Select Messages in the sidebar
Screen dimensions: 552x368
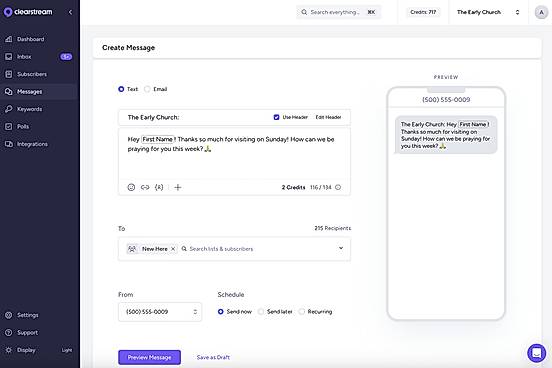coord(39,92)
